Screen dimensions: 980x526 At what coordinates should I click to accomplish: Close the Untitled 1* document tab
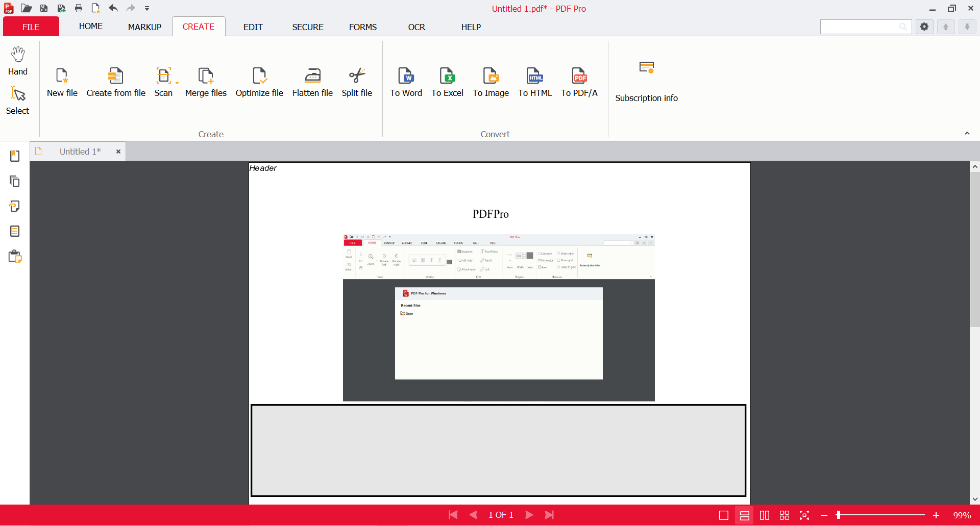coord(118,152)
